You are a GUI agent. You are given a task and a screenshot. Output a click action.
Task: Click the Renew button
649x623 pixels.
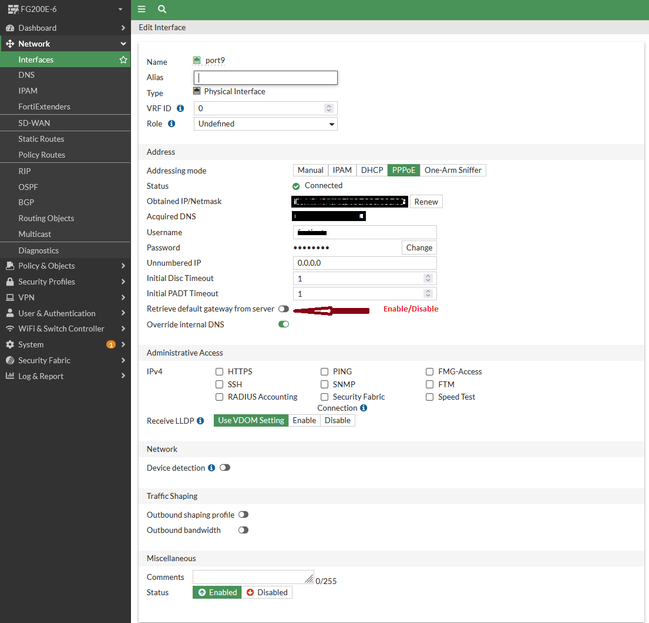[426, 201]
